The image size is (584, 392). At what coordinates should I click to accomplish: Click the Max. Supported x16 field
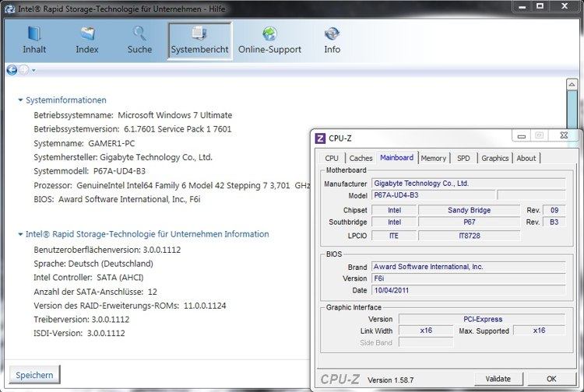click(x=540, y=331)
